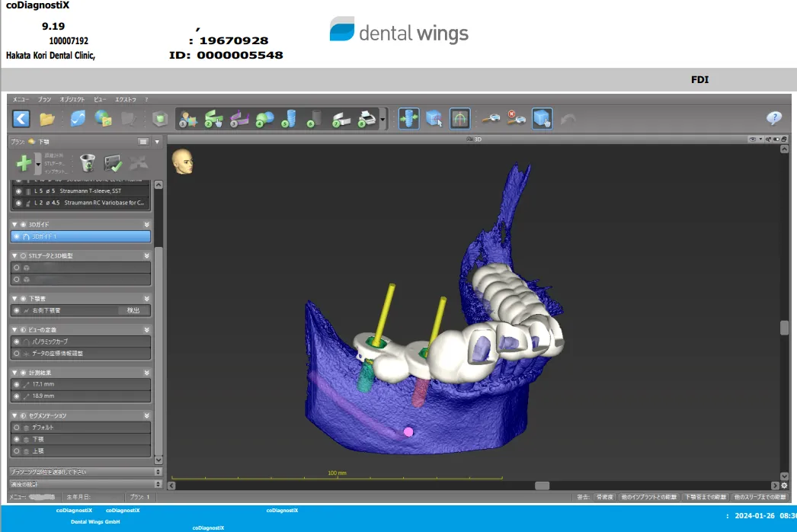
Task: Open the オブジェクト menu
Action: pos(72,99)
